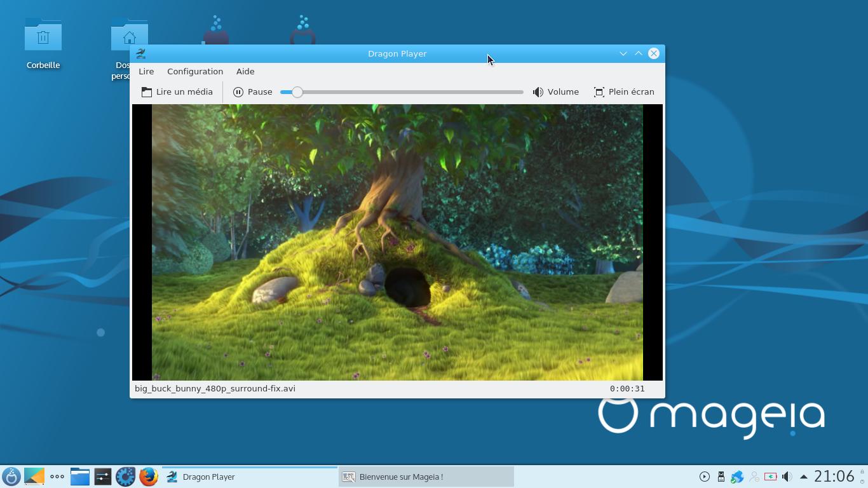Click the seek bar track past the handle
Viewport: 868px width, 488px height.
[x=413, y=92]
